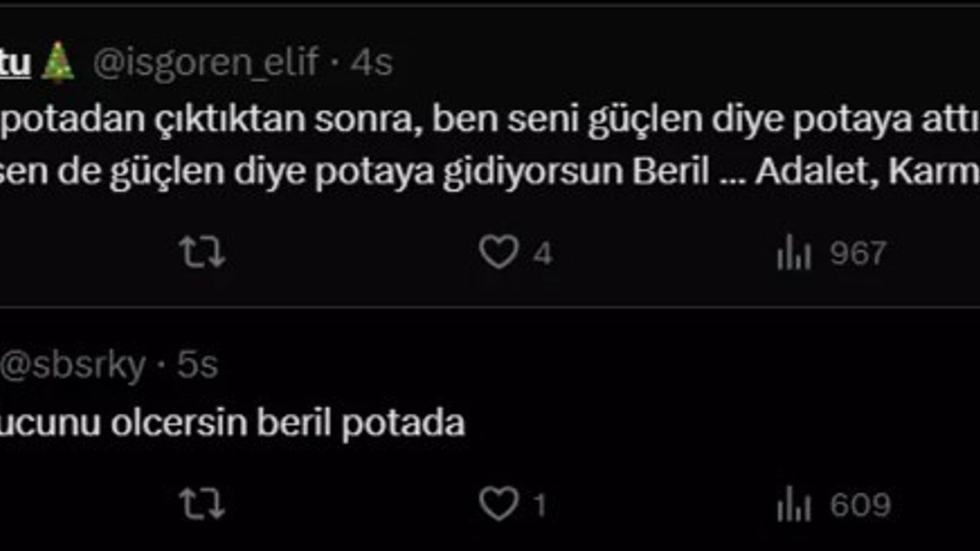Visit the @sbsrky profile handle

tap(72, 367)
